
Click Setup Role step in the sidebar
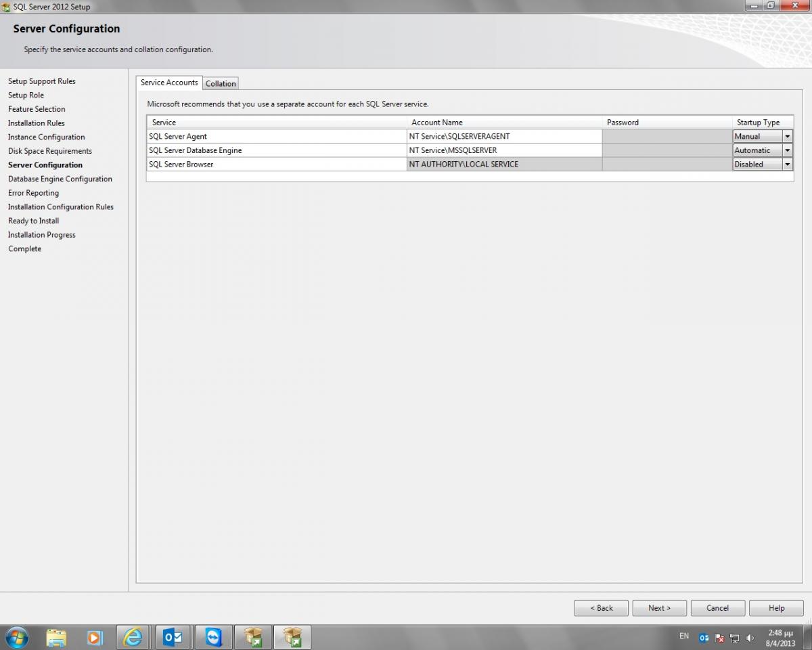coord(26,95)
